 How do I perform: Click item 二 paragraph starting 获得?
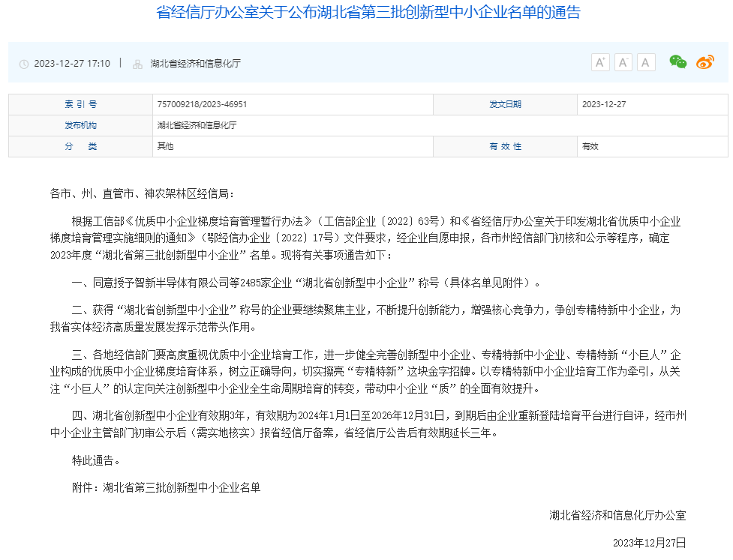(x=365, y=319)
